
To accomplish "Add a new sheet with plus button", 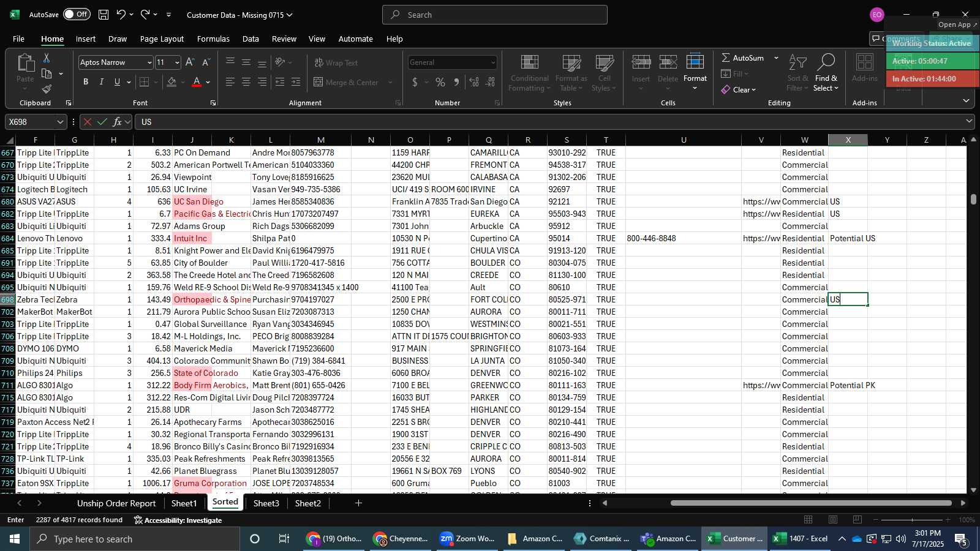I will click(358, 503).
